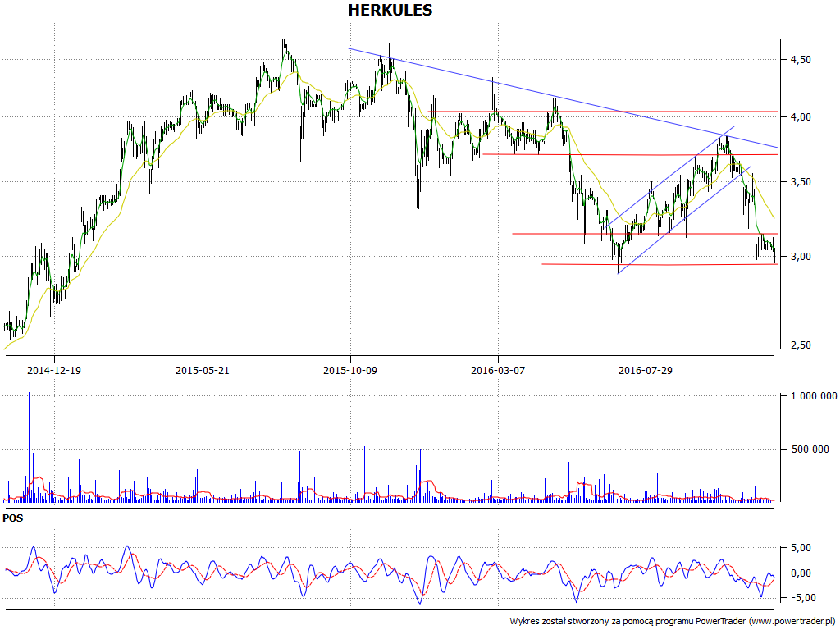Viewport: 840px width, 630px height.
Task: Click the 1 000 000 volume label
Action: point(814,396)
